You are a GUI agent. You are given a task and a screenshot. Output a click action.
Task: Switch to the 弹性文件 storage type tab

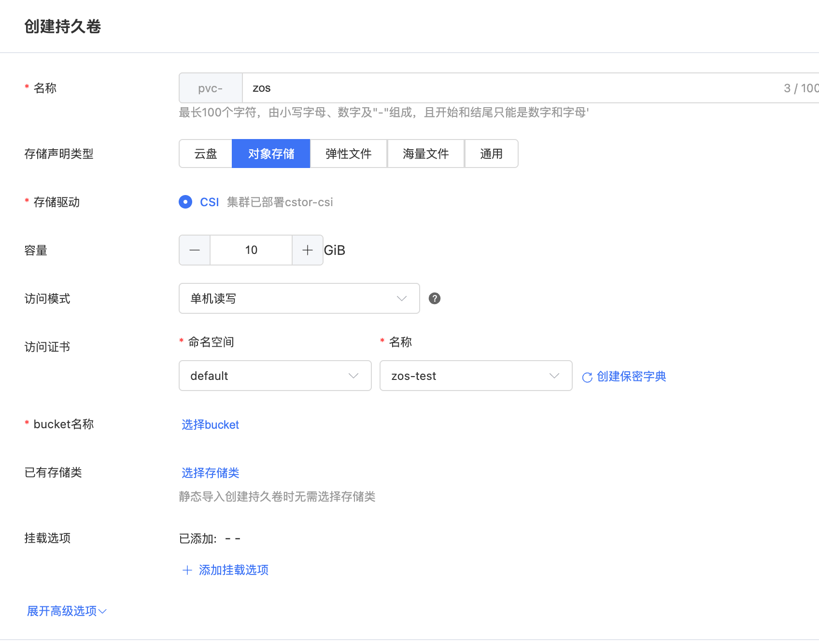(348, 154)
